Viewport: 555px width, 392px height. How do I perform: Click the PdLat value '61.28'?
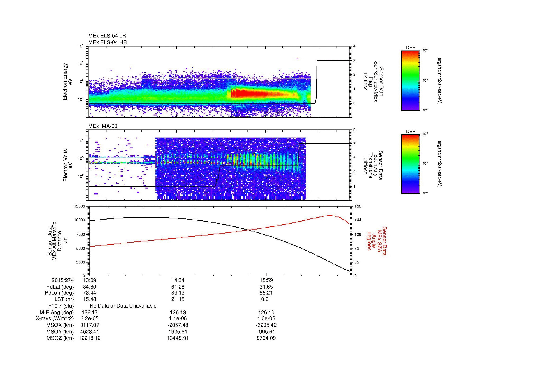(x=178, y=287)
